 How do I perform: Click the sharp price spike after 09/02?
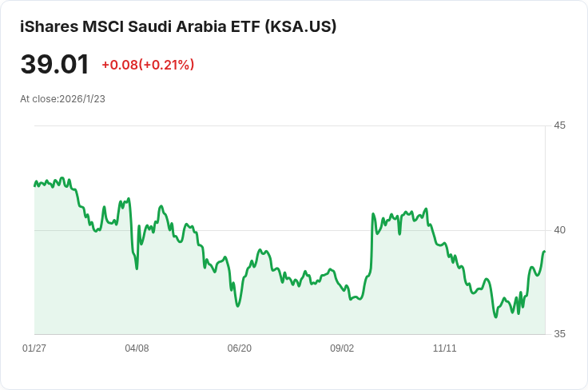373,214
